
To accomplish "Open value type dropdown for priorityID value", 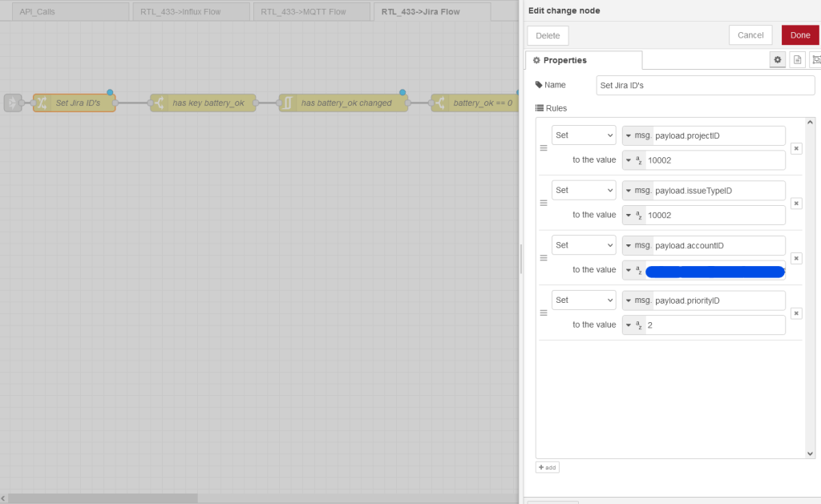I will (633, 325).
